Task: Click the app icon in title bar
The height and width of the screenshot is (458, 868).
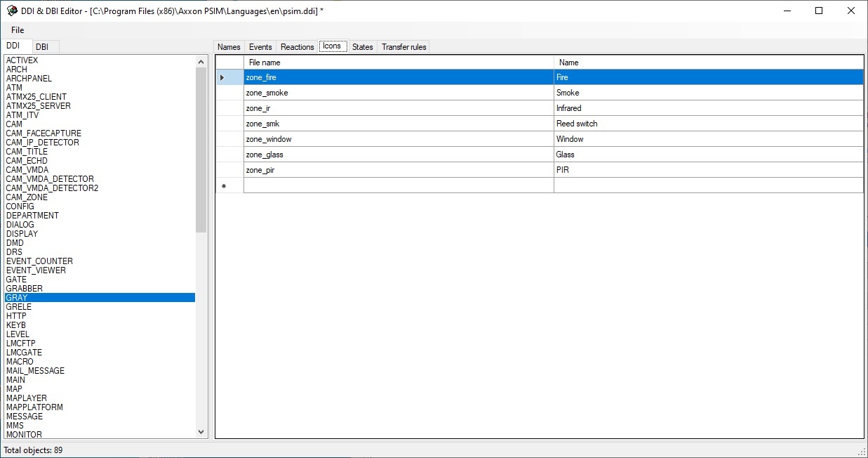Action: [11, 11]
